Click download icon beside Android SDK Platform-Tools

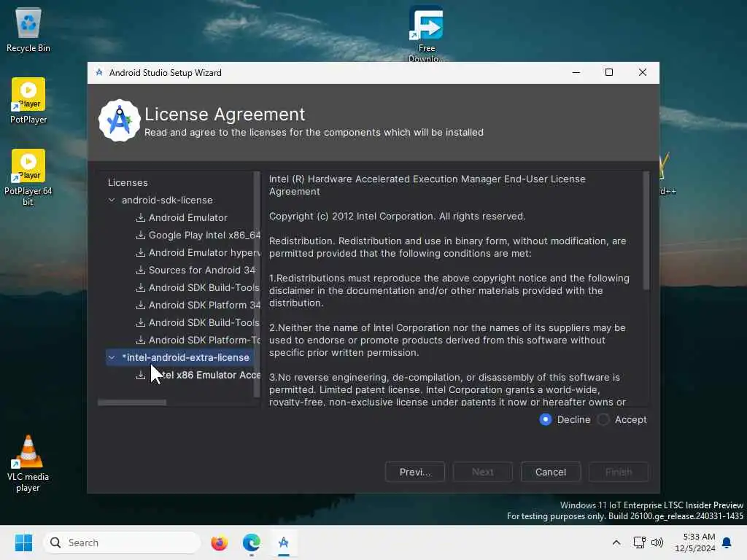pos(141,340)
